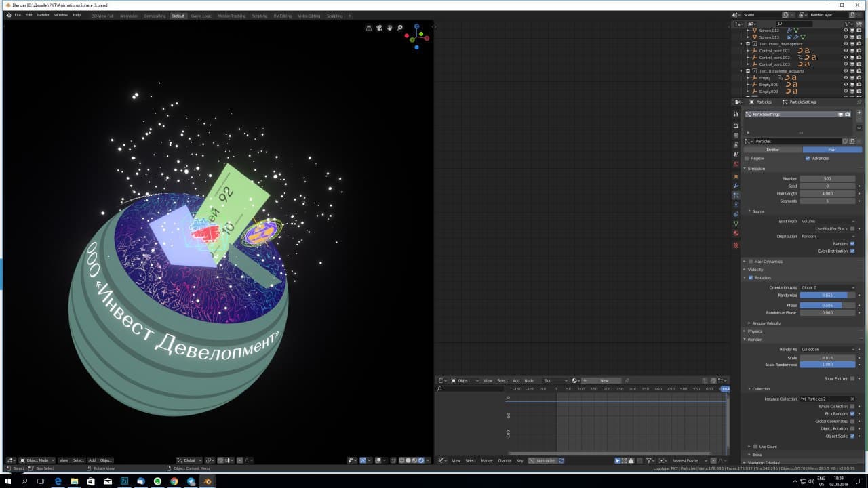Open the Outliner filter funnel icon

[846, 24]
